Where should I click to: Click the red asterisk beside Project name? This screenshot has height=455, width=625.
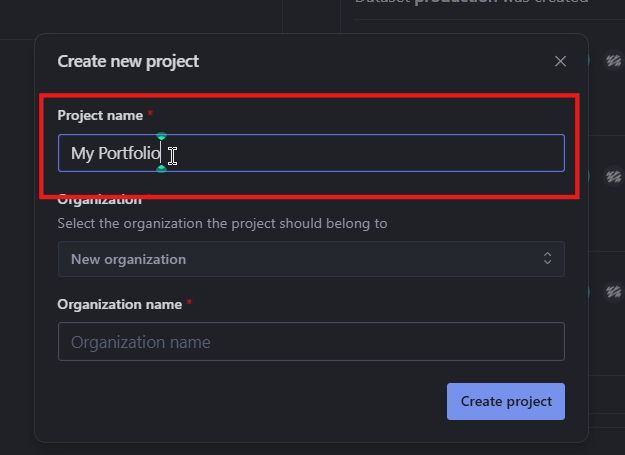(x=150, y=114)
